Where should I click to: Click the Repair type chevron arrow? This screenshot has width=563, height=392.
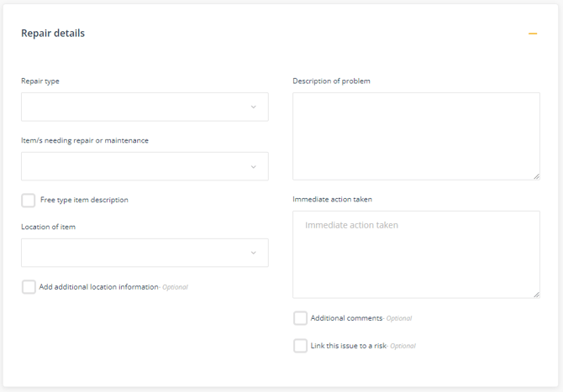254,107
